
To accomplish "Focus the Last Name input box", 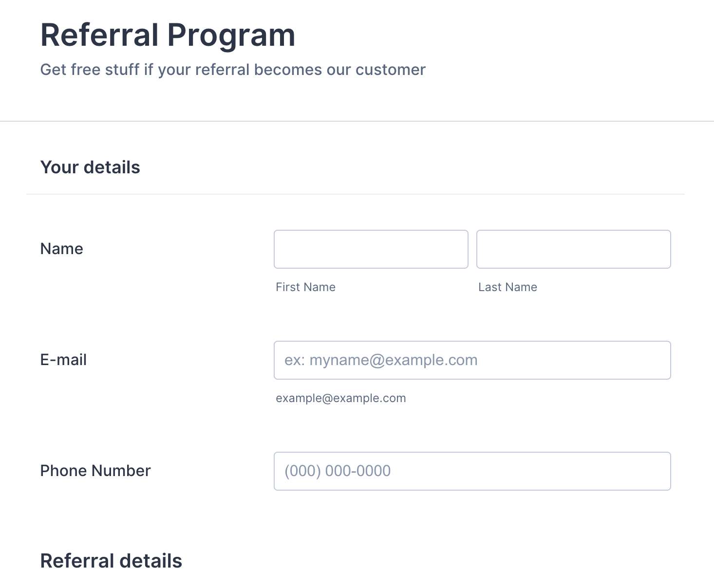I will tap(573, 249).
